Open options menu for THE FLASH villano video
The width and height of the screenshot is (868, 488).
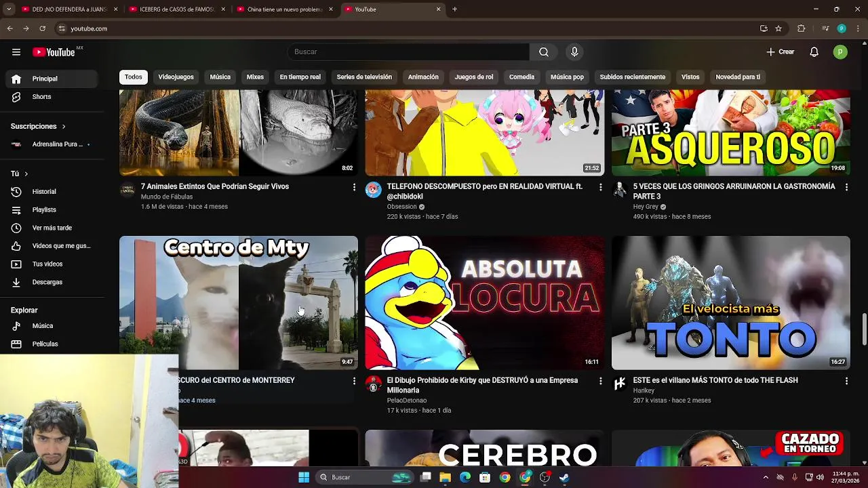pos(846,381)
